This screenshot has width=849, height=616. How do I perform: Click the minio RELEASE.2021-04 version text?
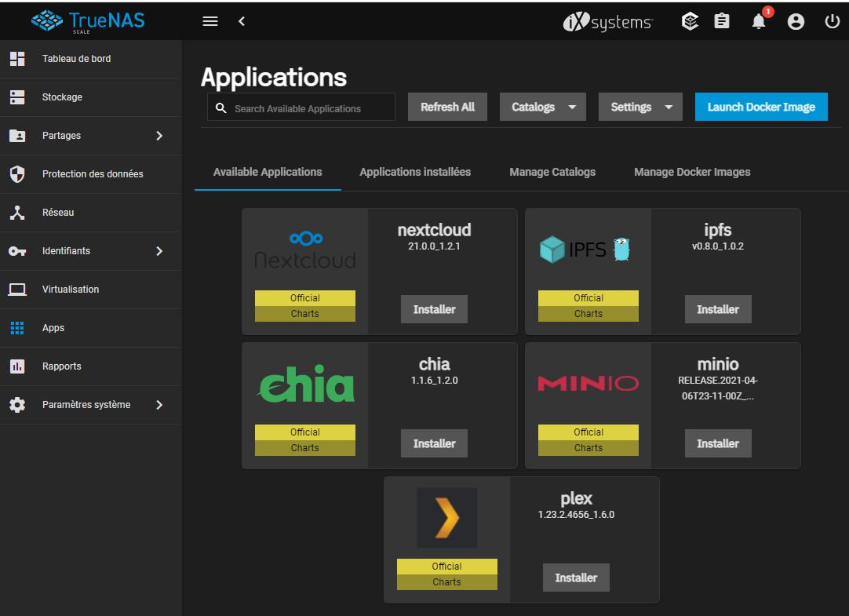717,388
